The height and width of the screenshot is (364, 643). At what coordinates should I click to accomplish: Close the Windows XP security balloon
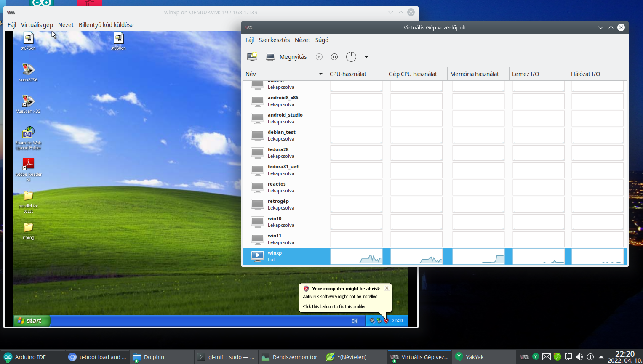pyautogui.click(x=387, y=288)
